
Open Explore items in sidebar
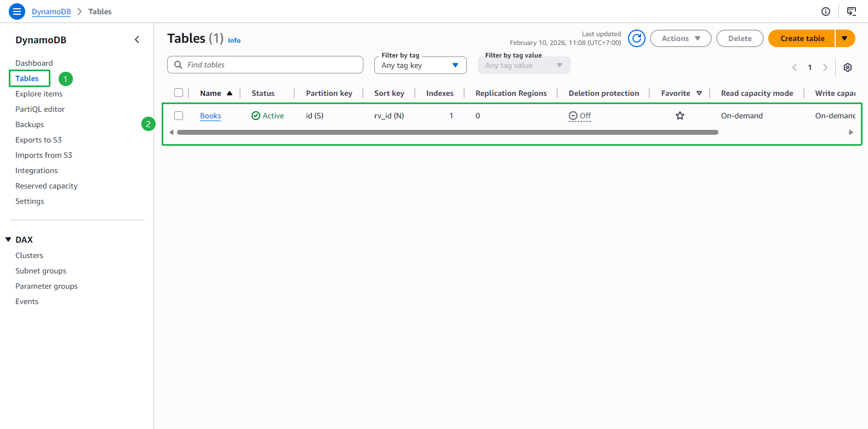[39, 94]
